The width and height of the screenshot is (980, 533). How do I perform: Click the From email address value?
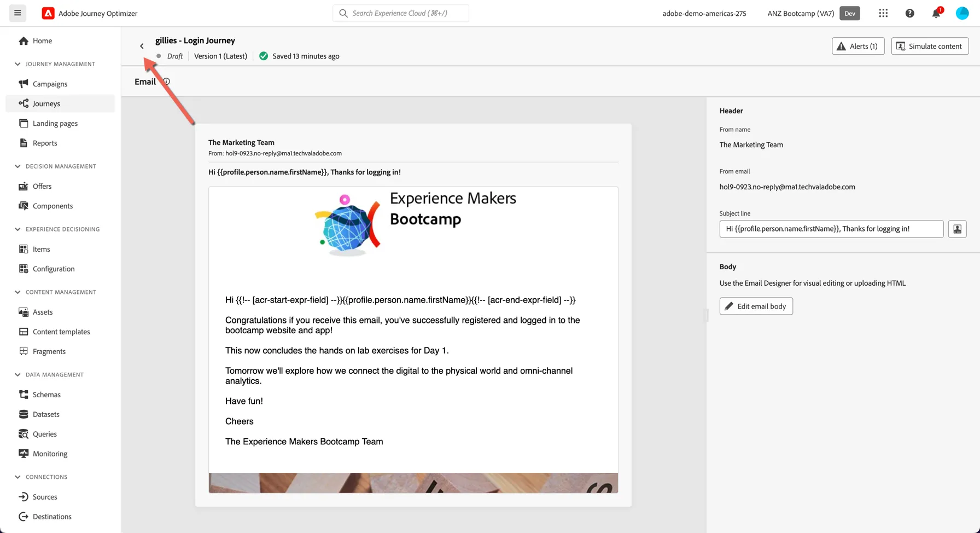click(x=787, y=187)
